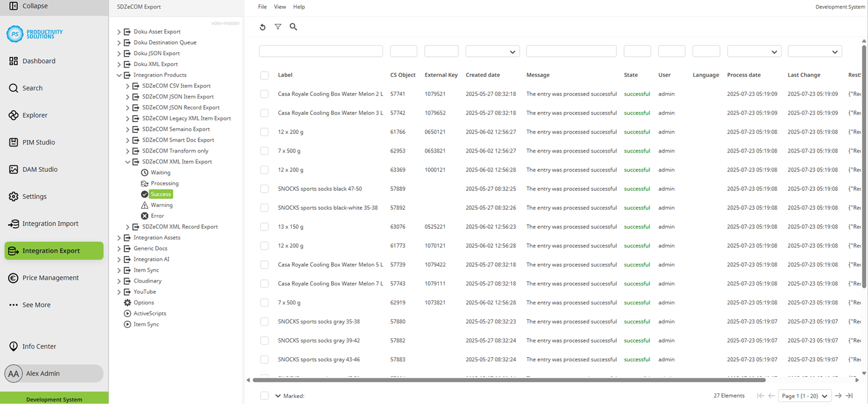The image size is (868, 410).
Task: Open the View menu
Action: [280, 6]
